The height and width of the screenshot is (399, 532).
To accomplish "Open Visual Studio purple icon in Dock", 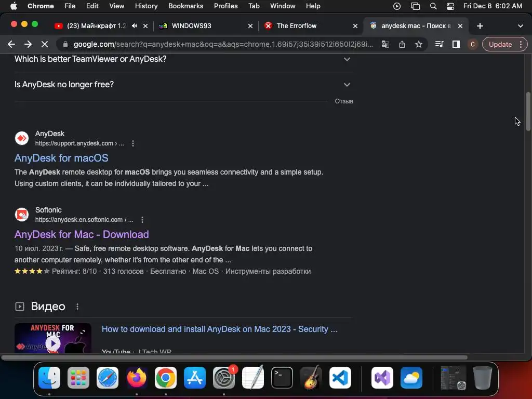I will pyautogui.click(x=382, y=378).
